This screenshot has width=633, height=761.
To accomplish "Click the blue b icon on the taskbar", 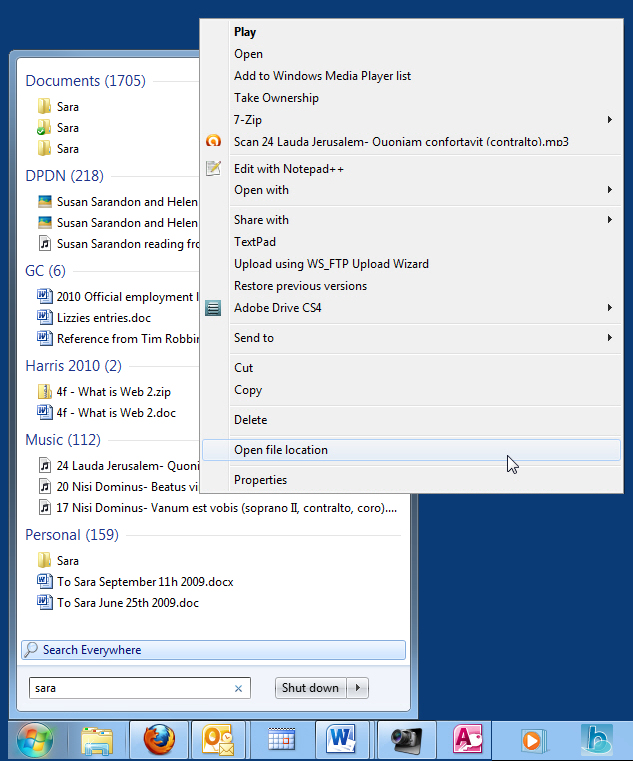I will 596,740.
